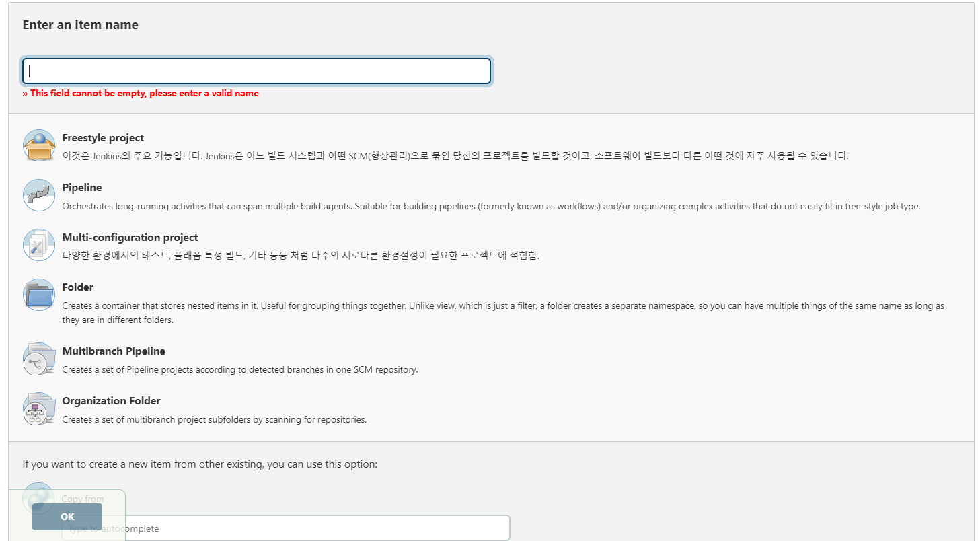This screenshot has width=980, height=541.
Task: Click the Multi-configuration project icon
Action: (x=39, y=245)
